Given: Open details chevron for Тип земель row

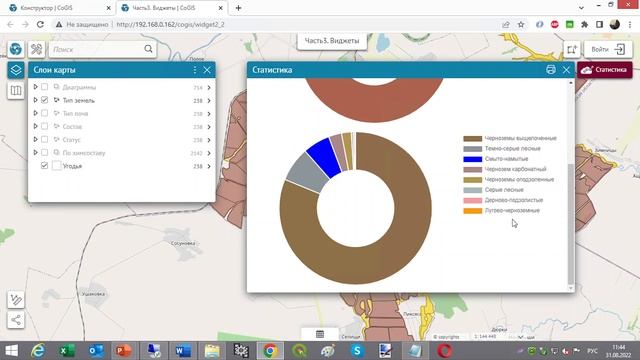Looking at the screenshot, I should (209, 100).
